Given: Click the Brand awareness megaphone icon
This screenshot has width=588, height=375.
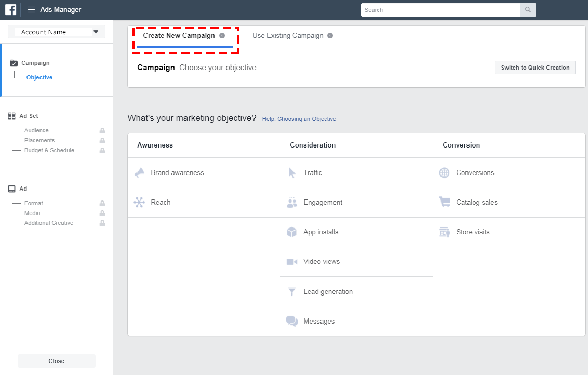Looking at the screenshot, I should 139,172.
